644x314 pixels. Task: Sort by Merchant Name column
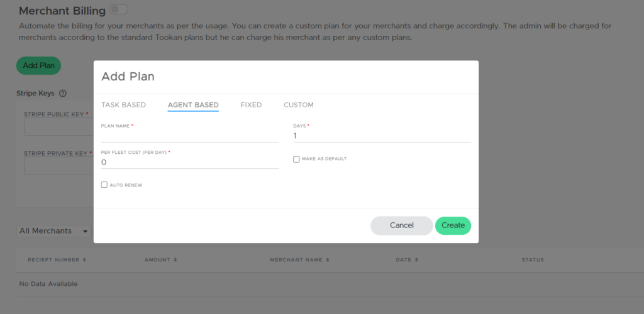click(300, 260)
